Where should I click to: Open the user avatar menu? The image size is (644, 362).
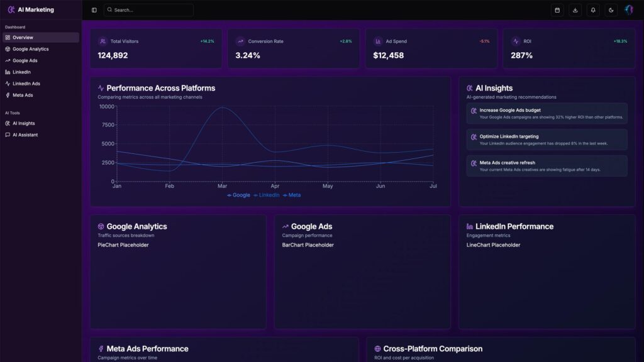(x=629, y=10)
